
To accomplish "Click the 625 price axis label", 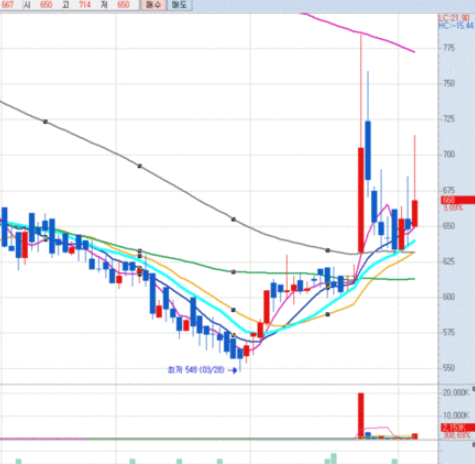I will tap(449, 261).
